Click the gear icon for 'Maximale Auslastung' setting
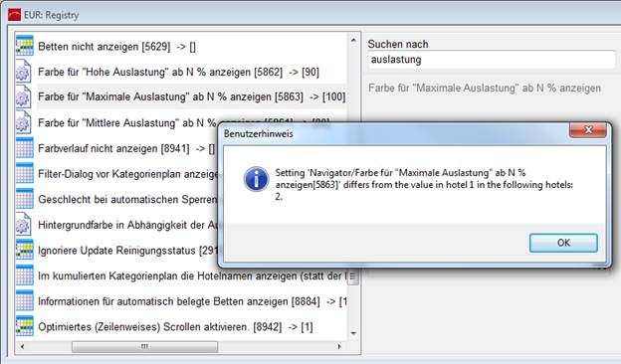621x364 pixels. [23, 96]
